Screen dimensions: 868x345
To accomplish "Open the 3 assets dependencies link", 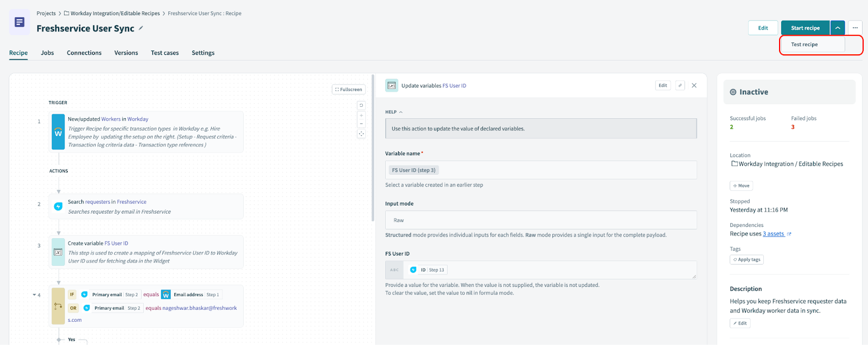I will pos(774,234).
